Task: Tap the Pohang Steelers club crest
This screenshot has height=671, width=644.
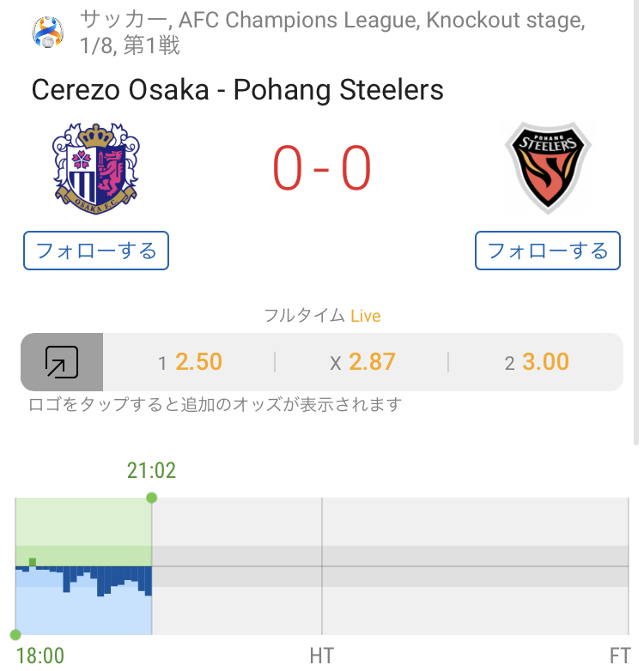Action: click(x=548, y=168)
